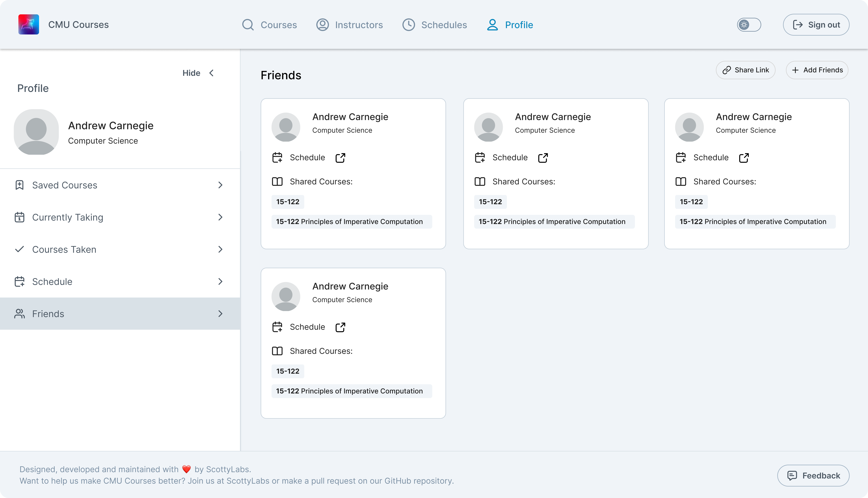Open the sidebar Schedule section chevron

pyautogui.click(x=220, y=281)
